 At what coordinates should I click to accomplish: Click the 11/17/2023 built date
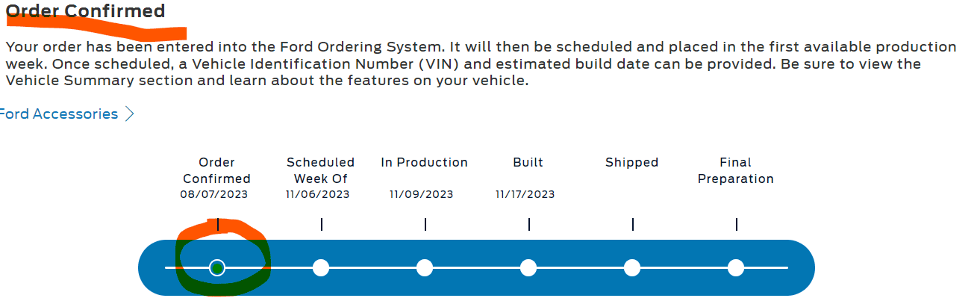pos(525,194)
